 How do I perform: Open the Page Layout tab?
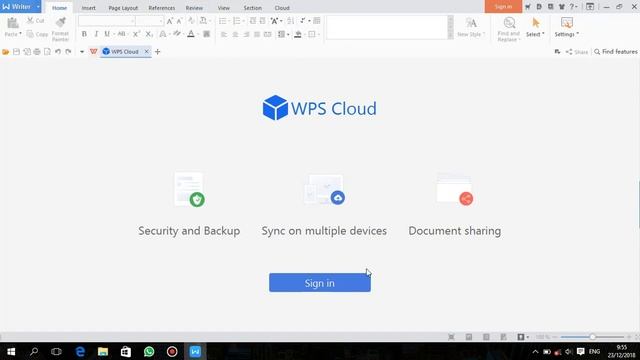pyautogui.click(x=123, y=8)
